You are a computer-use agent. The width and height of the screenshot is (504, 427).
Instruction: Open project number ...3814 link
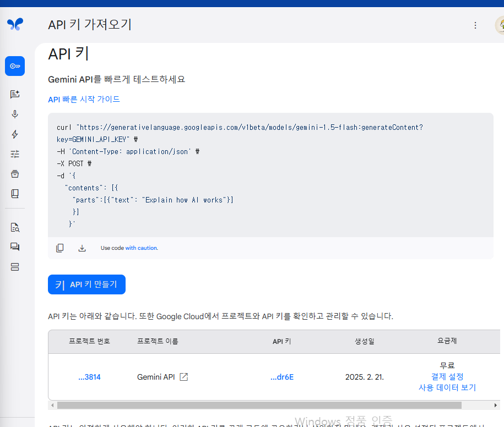pyautogui.click(x=89, y=377)
